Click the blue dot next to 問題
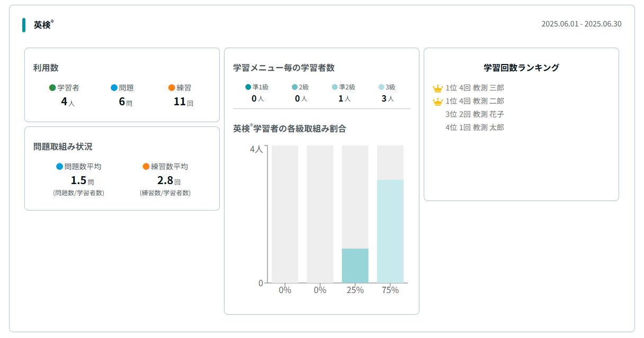The image size is (644, 338). click(x=114, y=88)
